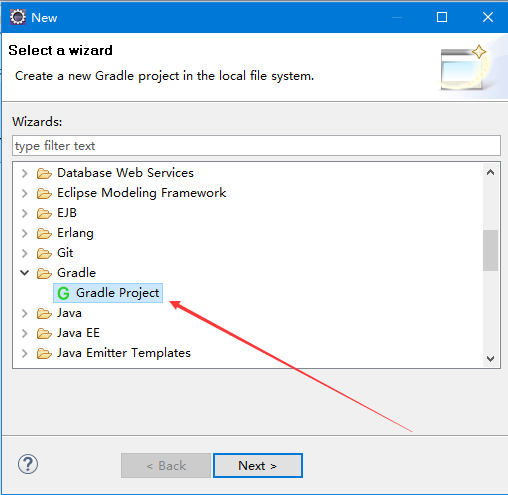Image resolution: width=508 pixels, height=495 pixels.
Task: Click into the type filter text field
Action: click(256, 145)
